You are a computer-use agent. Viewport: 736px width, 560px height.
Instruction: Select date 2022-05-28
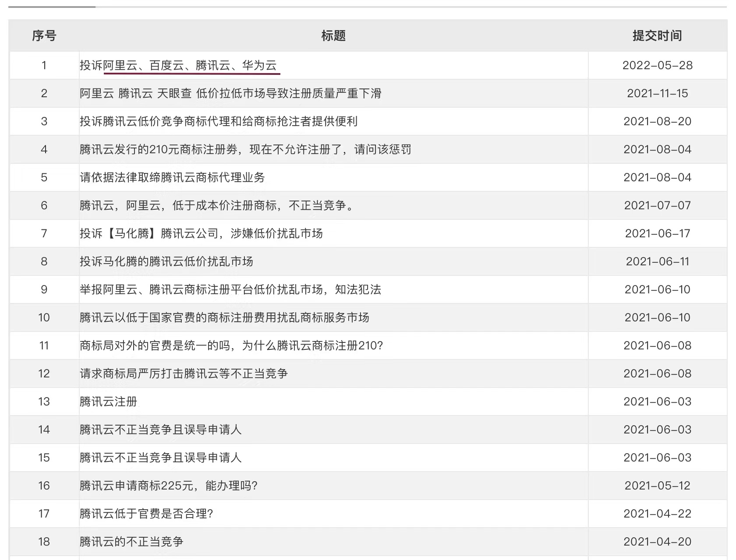coord(658,65)
